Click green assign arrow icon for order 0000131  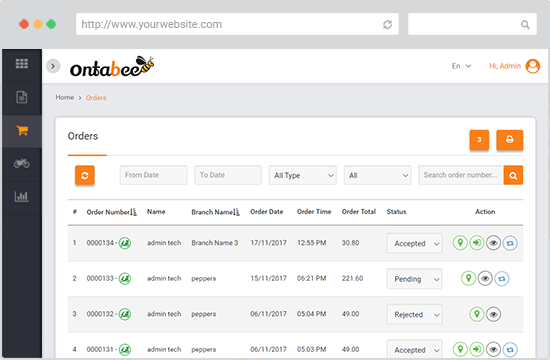coord(477,349)
